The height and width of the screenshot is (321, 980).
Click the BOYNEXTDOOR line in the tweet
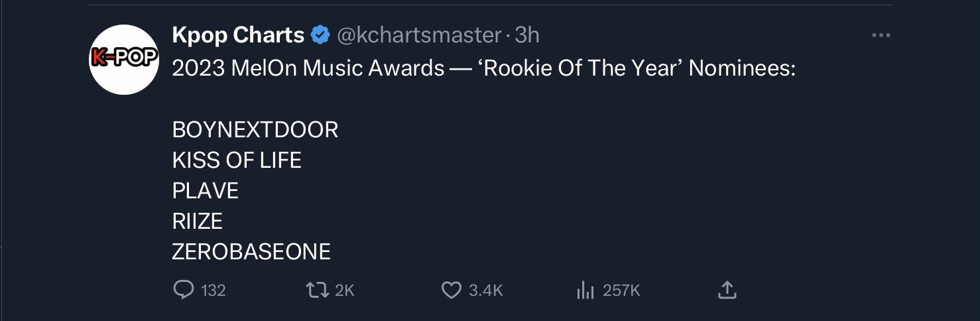255,130
